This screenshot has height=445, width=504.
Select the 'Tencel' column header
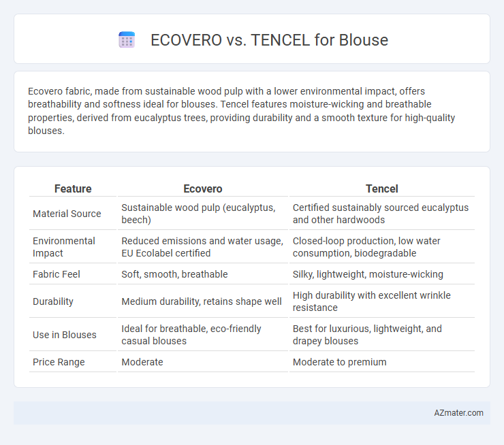coord(382,188)
